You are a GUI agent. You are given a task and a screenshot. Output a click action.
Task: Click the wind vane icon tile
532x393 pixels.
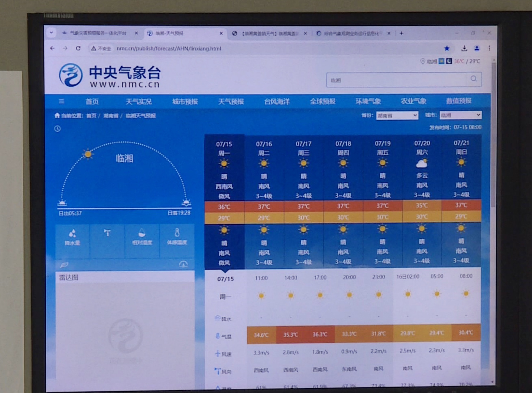pyautogui.click(x=107, y=233)
